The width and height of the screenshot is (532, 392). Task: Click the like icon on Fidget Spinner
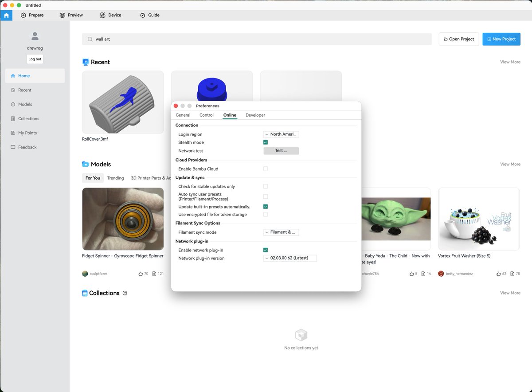click(141, 274)
